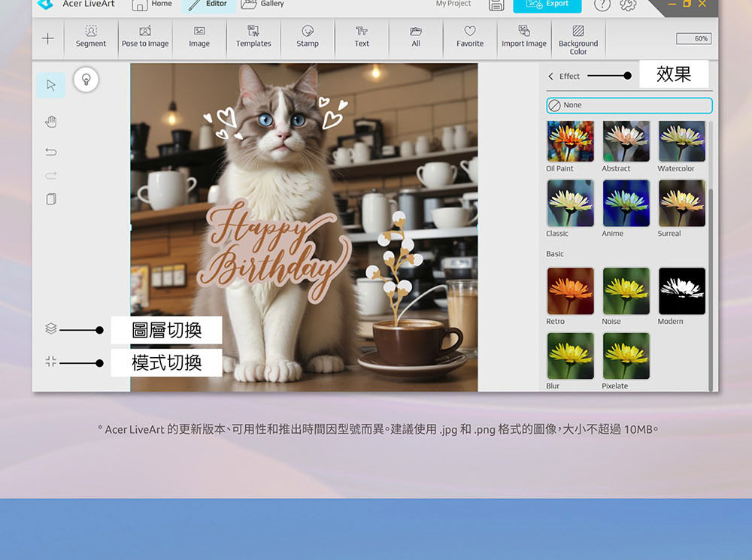752x560 pixels.
Task: Open the 60% zoom level box
Action: (x=693, y=38)
